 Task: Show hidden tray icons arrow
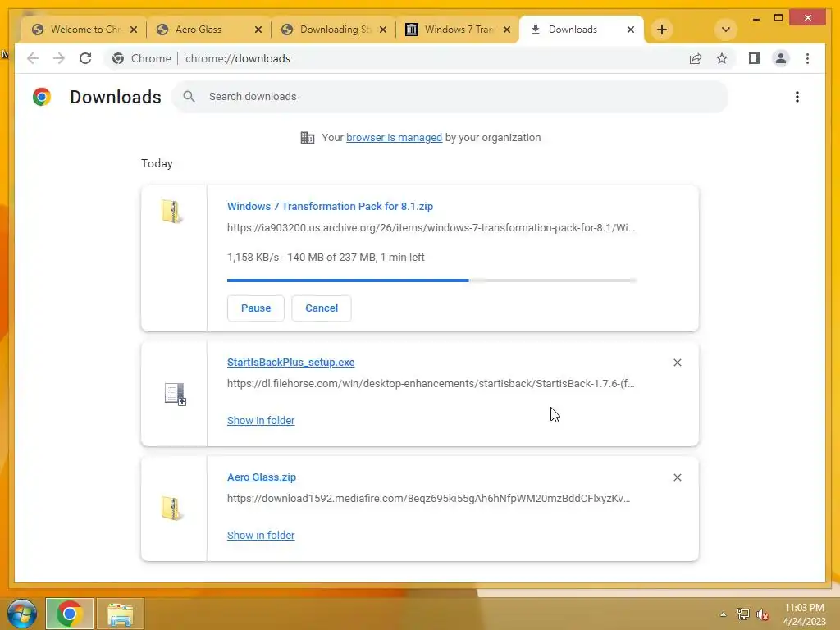723,614
